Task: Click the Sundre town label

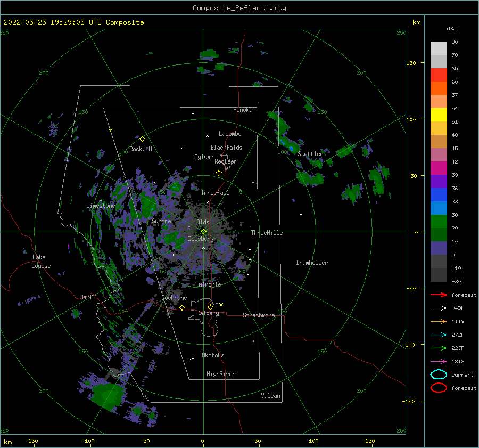Action: pyautogui.click(x=161, y=221)
